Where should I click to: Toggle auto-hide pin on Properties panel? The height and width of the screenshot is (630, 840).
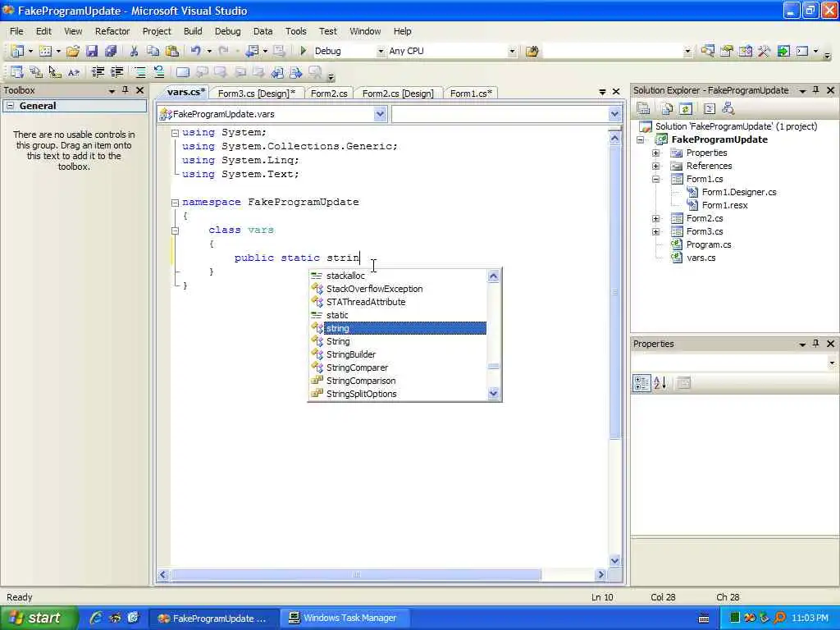pos(816,344)
